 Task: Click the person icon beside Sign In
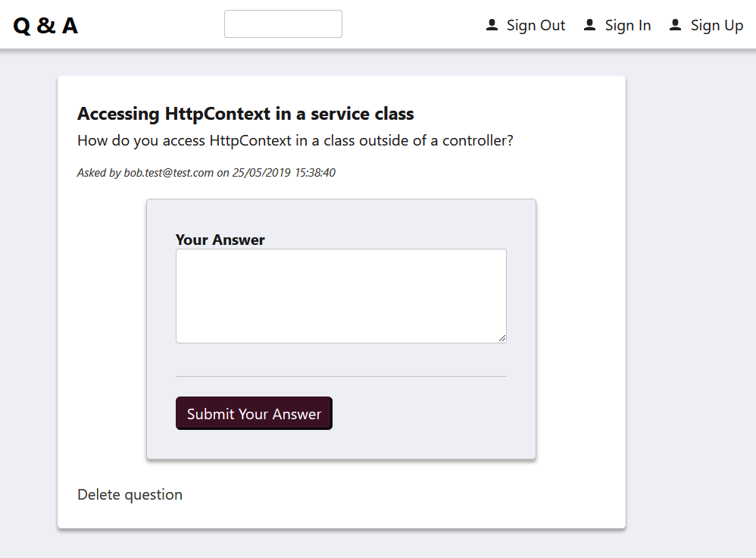[590, 25]
